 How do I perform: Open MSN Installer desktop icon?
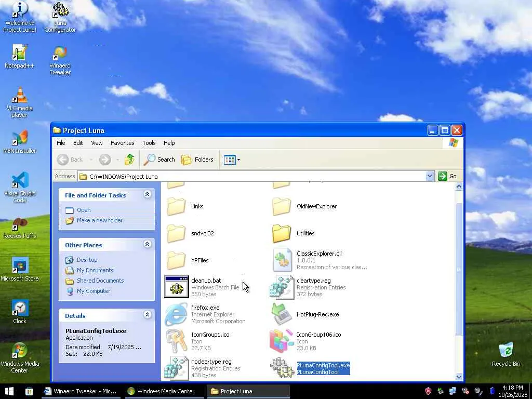coord(20,142)
